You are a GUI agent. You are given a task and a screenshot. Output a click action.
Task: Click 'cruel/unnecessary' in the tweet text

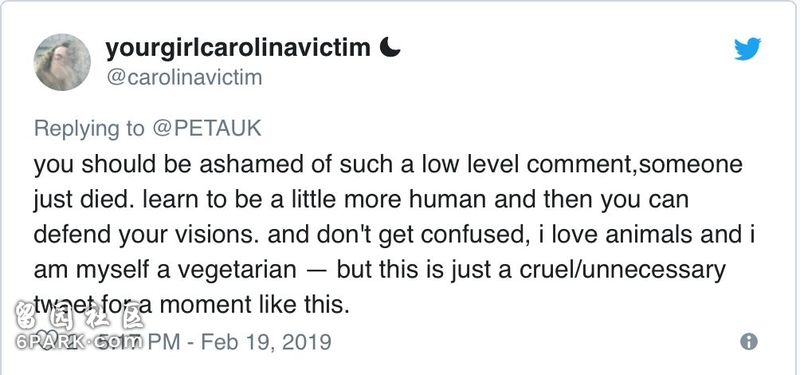(x=622, y=270)
